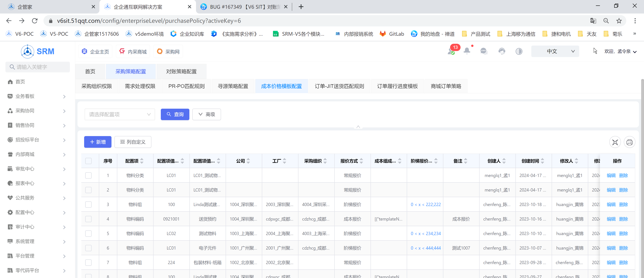Open the GitLab bookmark
The height and width of the screenshot is (278, 644).
coord(391,34)
